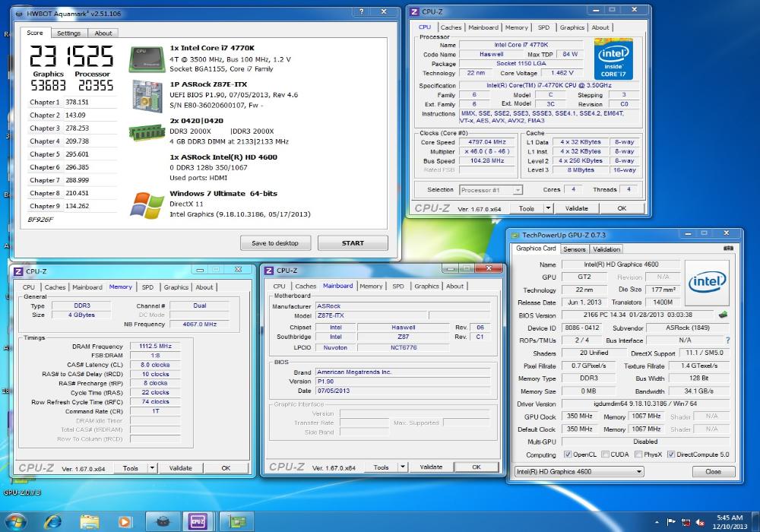760x532 pixels.
Task: Click Close button in GPU-Z
Action: pos(714,471)
